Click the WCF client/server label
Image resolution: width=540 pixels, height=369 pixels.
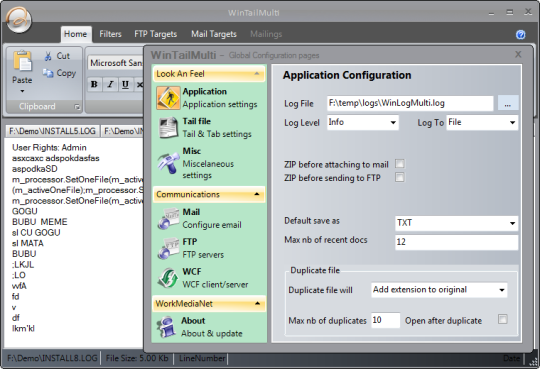215,285
